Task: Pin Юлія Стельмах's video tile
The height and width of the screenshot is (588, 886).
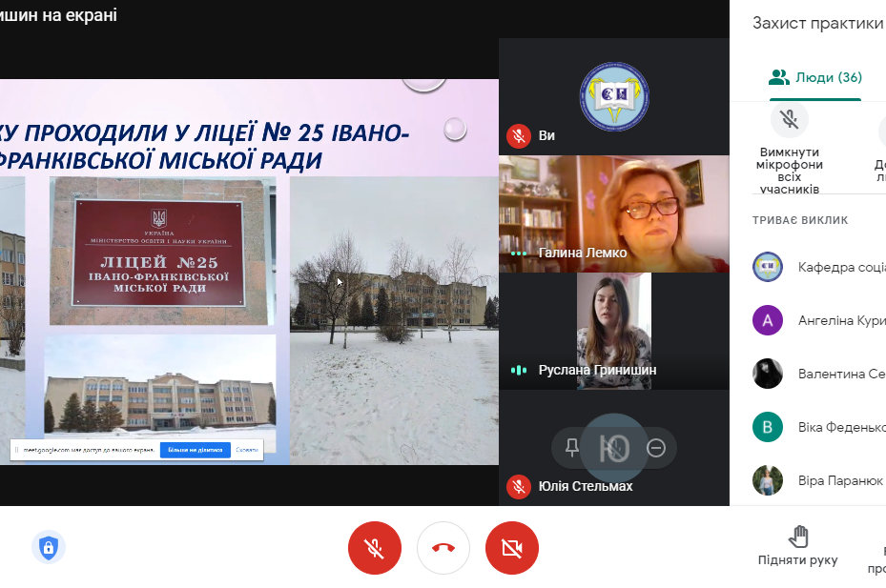Action: [572, 447]
